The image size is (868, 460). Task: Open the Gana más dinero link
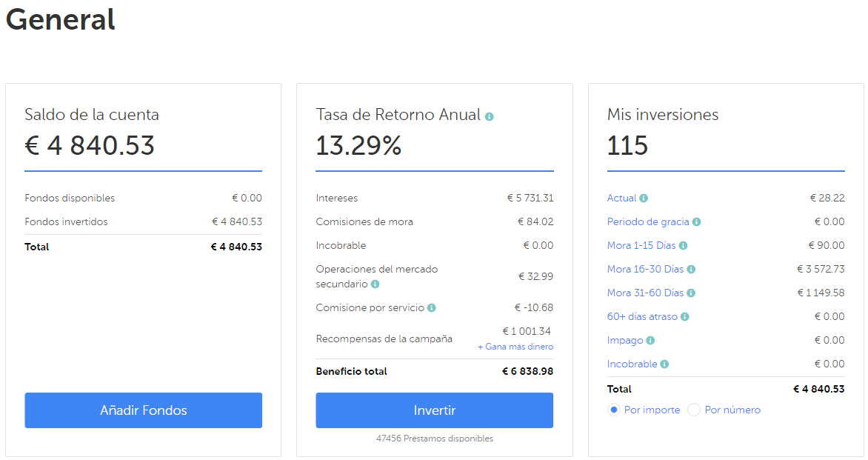coord(515,347)
